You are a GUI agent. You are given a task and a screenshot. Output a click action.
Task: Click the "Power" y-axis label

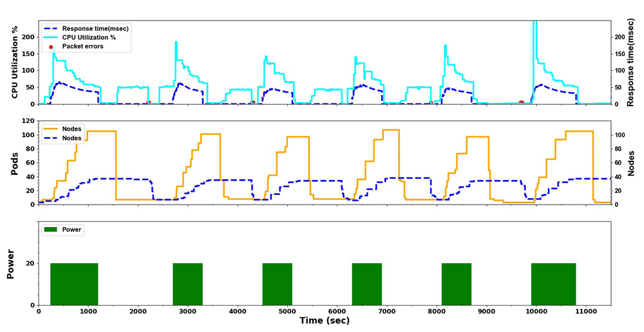(x=10, y=264)
